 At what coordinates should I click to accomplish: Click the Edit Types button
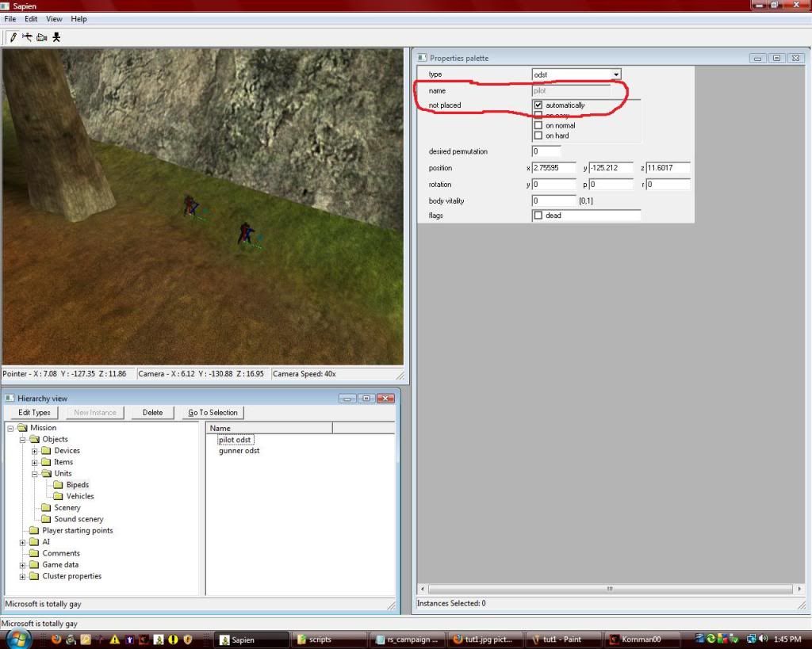34,413
